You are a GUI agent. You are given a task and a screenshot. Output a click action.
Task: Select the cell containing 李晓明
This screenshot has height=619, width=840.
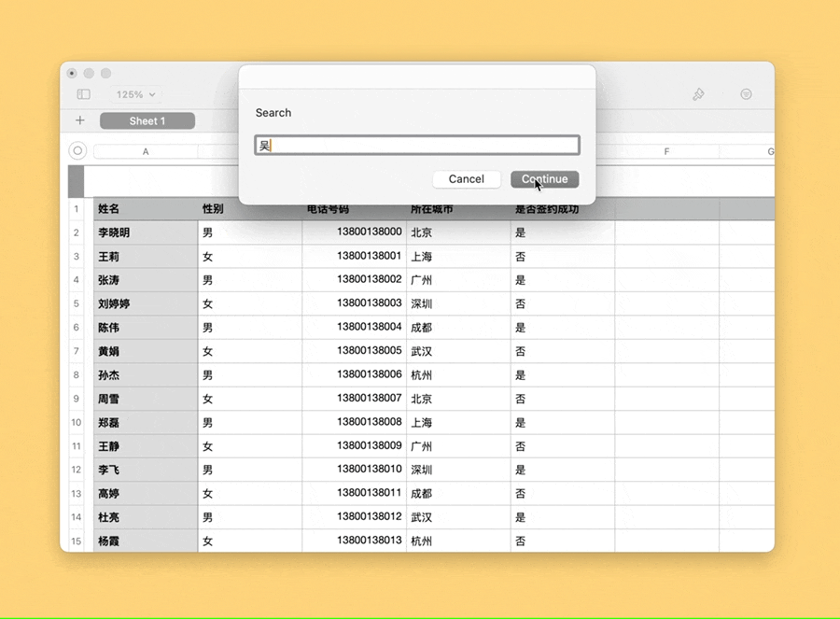[x=146, y=232]
